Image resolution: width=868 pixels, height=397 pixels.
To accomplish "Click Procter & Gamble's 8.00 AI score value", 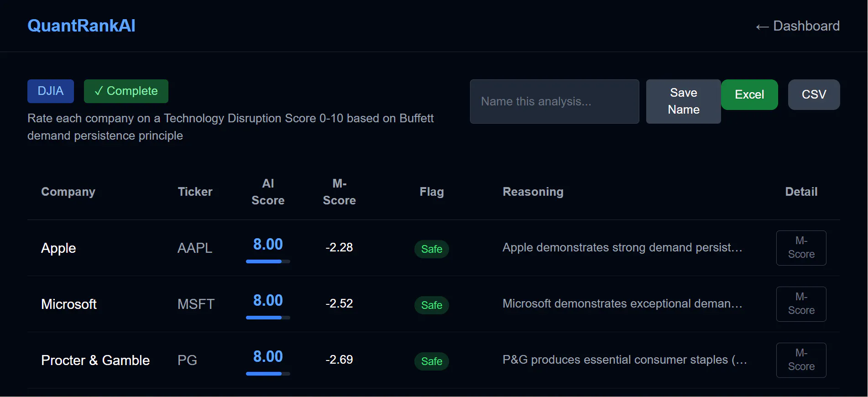I will click(x=268, y=356).
